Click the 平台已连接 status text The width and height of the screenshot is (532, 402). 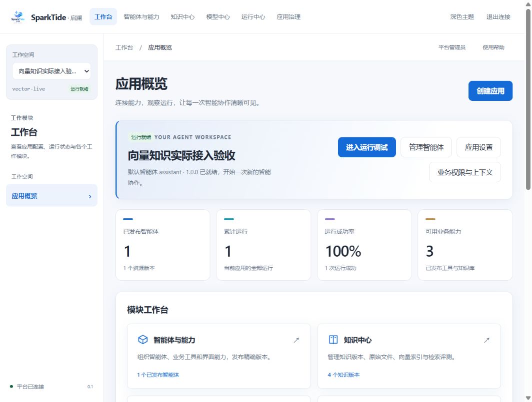pos(30,387)
